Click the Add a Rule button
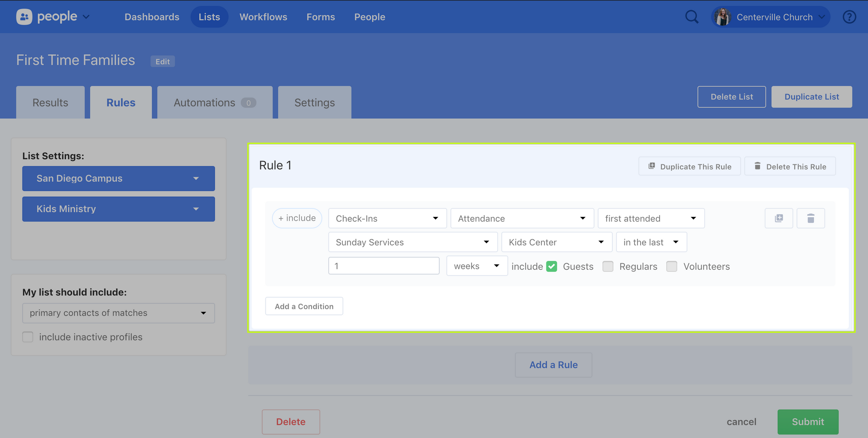 553,365
